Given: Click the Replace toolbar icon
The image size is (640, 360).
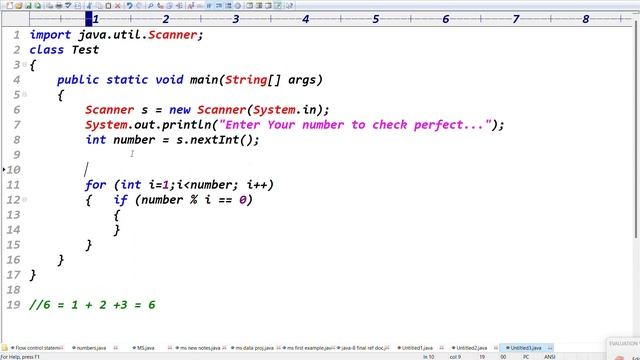Looking at the screenshot, I should [x=160, y=6].
